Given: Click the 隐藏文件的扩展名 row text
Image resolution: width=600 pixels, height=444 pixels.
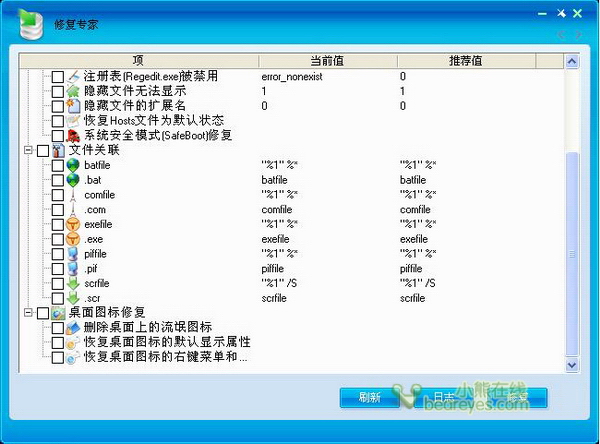Looking at the screenshot, I should point(135,106).
